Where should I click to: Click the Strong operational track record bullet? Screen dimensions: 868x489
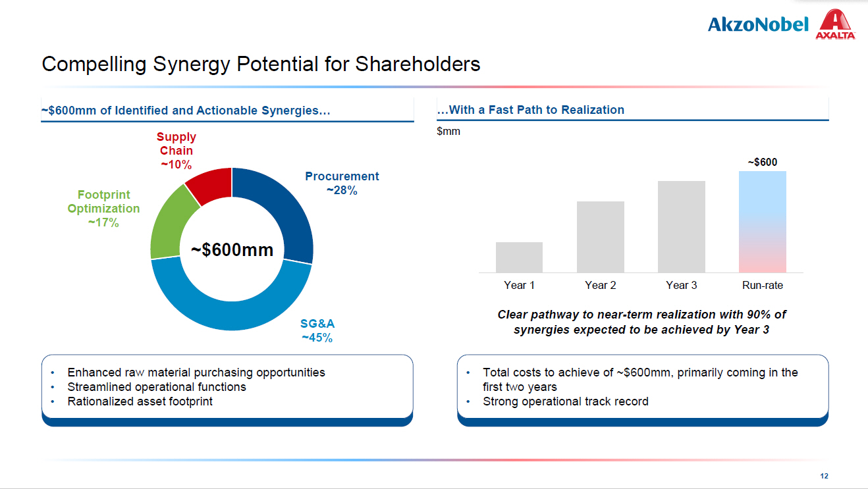coord(565,401)
